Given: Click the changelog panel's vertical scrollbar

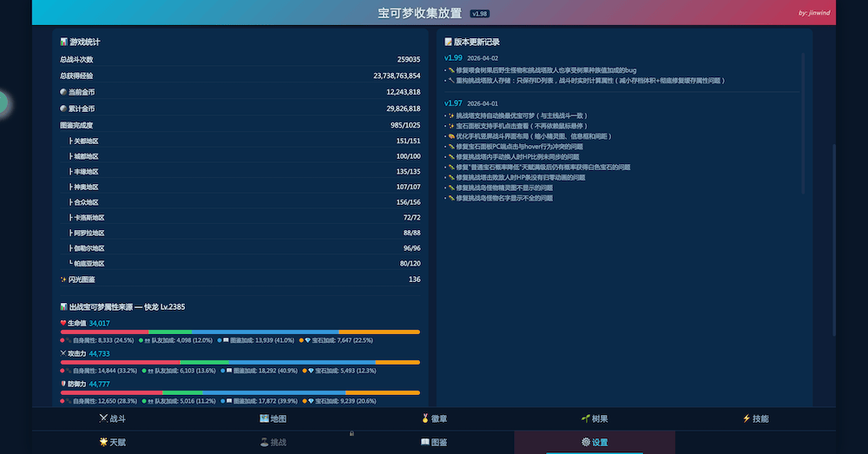Looking at the screenshot, I should click(803, 122).
